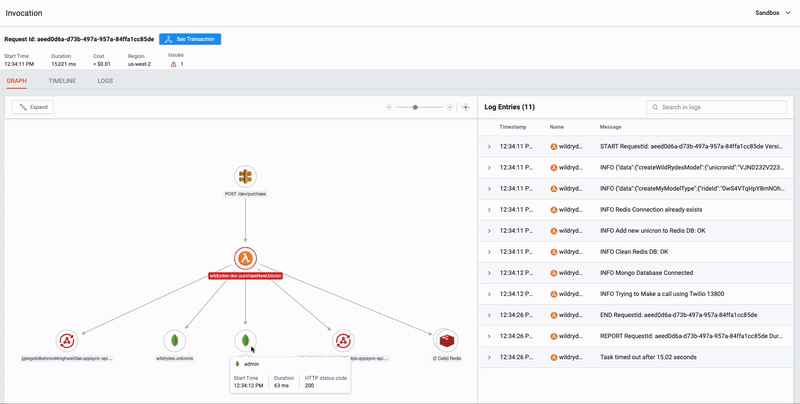Click the leftmost AppSync API node icon
This screenshot has height=404, width=800.
(x=67, y=340)
